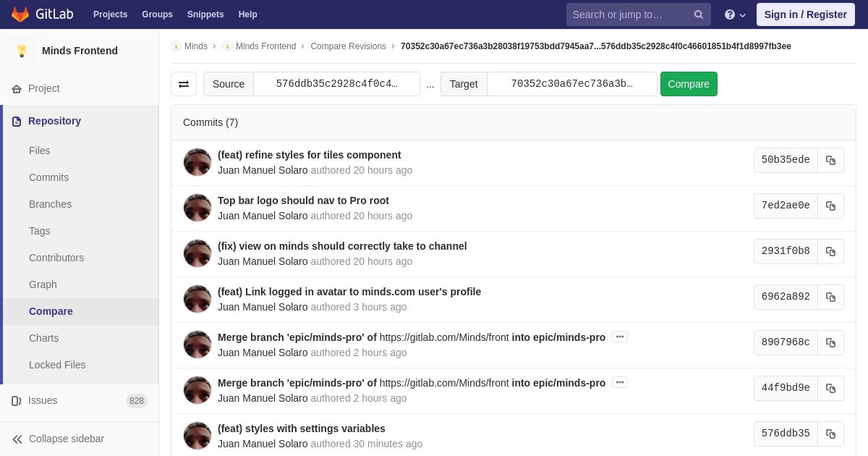Screen dimensions: 868x456
Task: Copy commit SHA for 2931f0b8
Action: [x=830, y=251]
